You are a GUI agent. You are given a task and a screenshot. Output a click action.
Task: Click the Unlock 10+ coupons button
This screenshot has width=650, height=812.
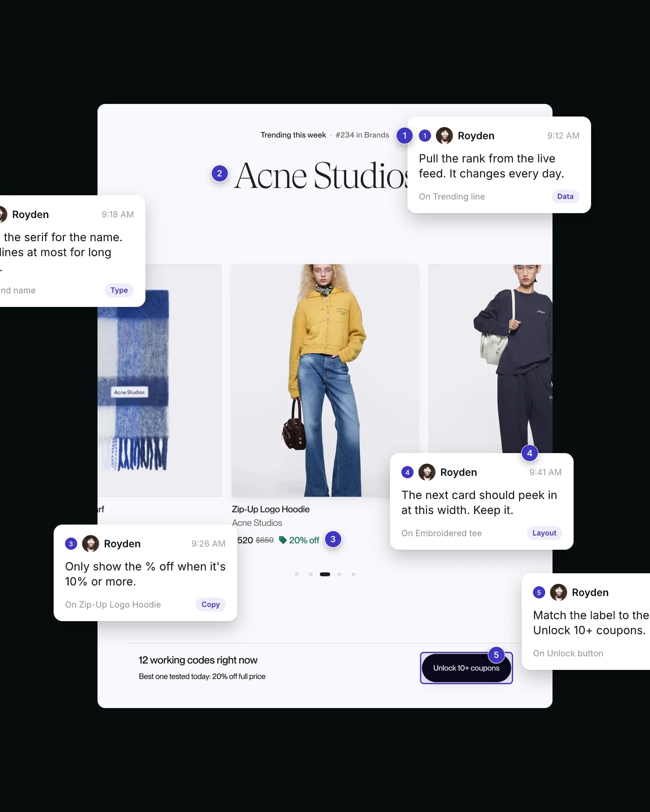pyautogui.click(x=466, y=668)
